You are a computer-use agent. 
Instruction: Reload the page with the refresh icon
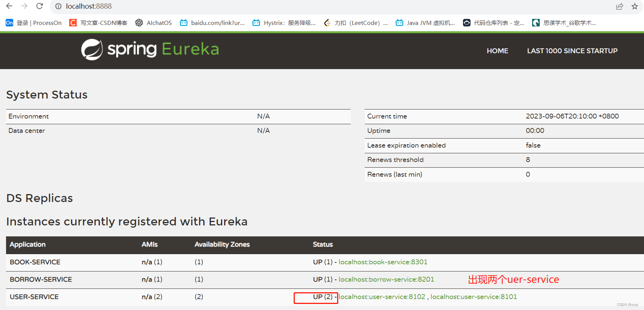40,6
